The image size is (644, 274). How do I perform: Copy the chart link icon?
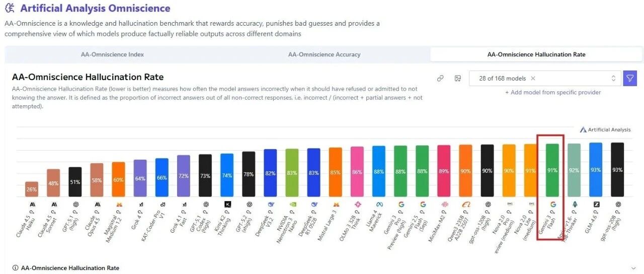[440, 78]
